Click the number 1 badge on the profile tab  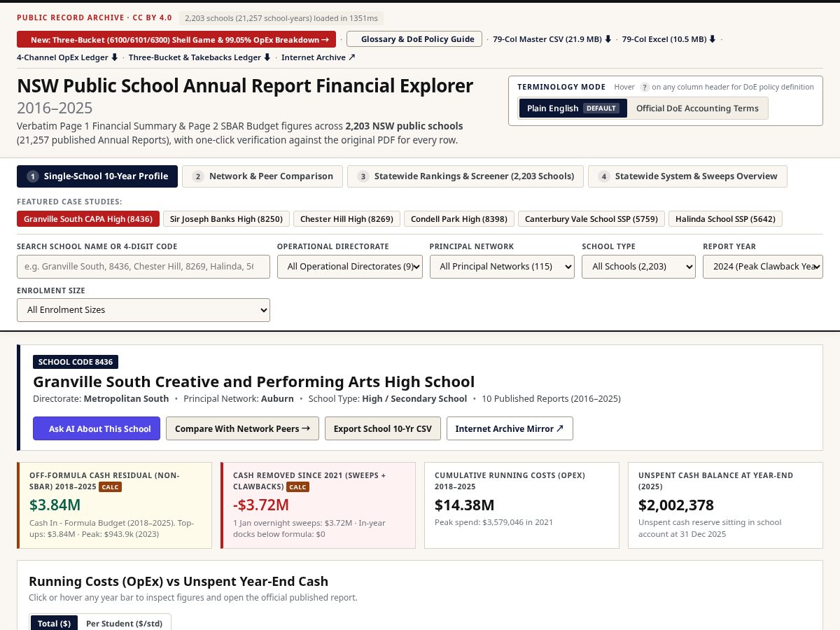point(33,176)
